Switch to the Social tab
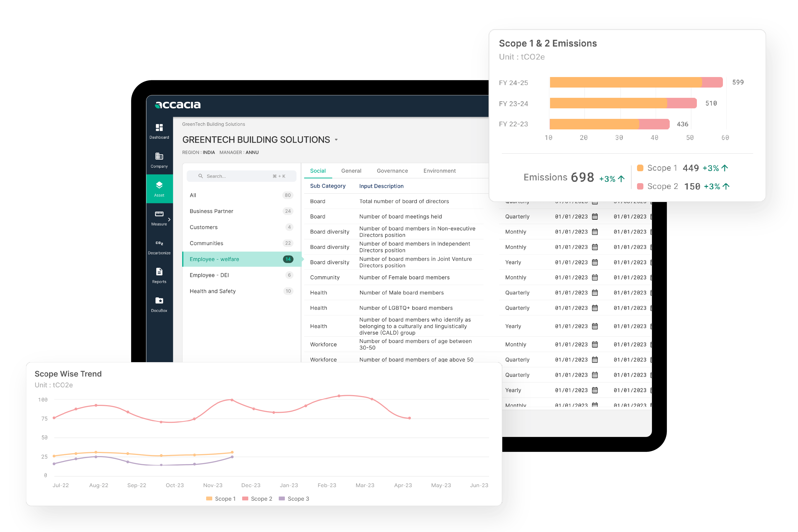The height and width of the screenshot is (532, 798). click(318, 171)
